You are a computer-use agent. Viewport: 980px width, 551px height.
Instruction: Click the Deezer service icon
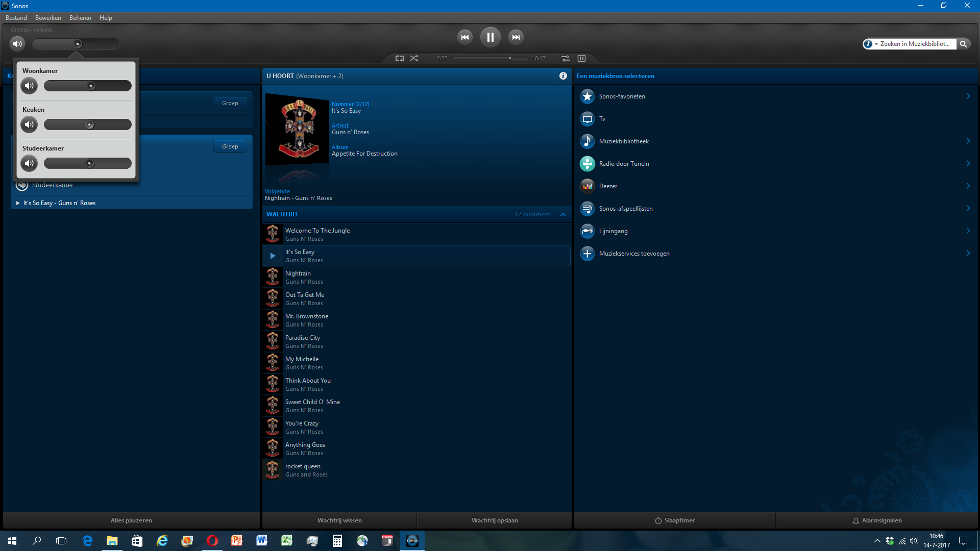pos(587,186)
